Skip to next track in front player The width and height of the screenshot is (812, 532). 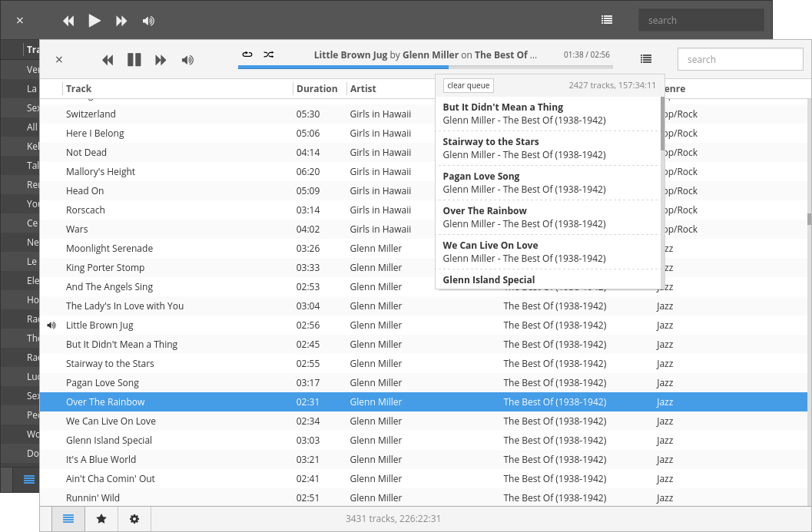pos(161,60)
